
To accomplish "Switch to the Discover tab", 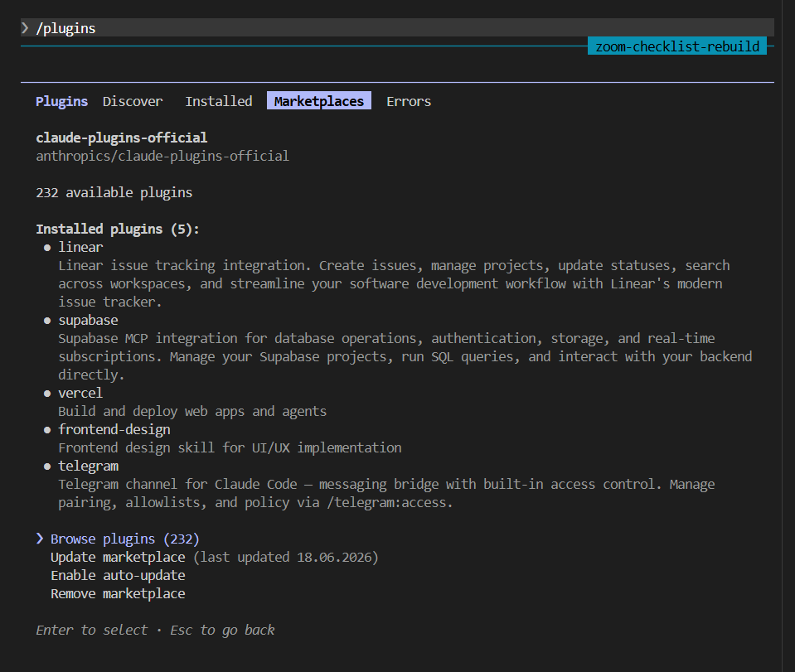I will pos(133,101).
